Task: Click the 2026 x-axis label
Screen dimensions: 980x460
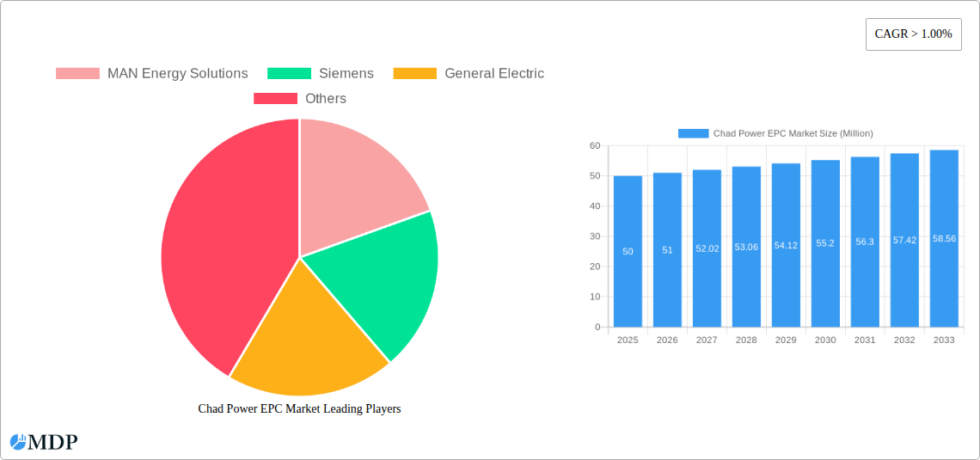Action: click(667, 340)
